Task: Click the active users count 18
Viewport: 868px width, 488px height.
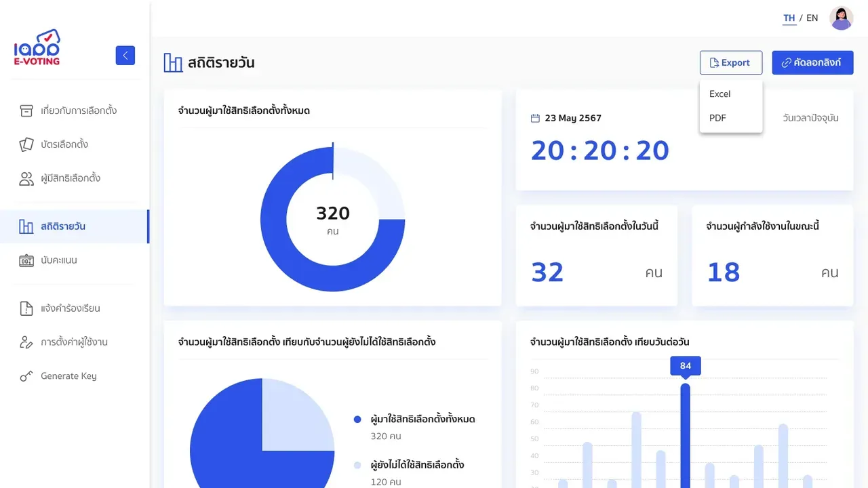Action: pos(724,272)
